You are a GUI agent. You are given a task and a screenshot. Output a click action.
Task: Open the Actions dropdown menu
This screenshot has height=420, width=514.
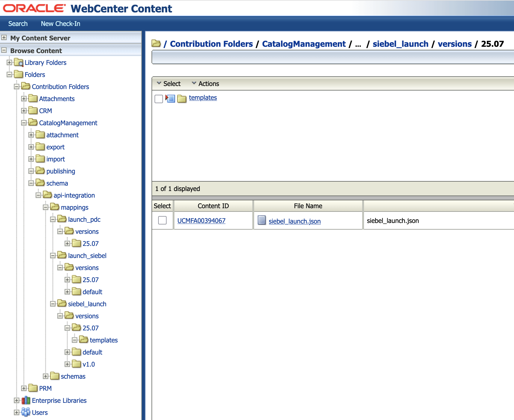pos(206,84)
